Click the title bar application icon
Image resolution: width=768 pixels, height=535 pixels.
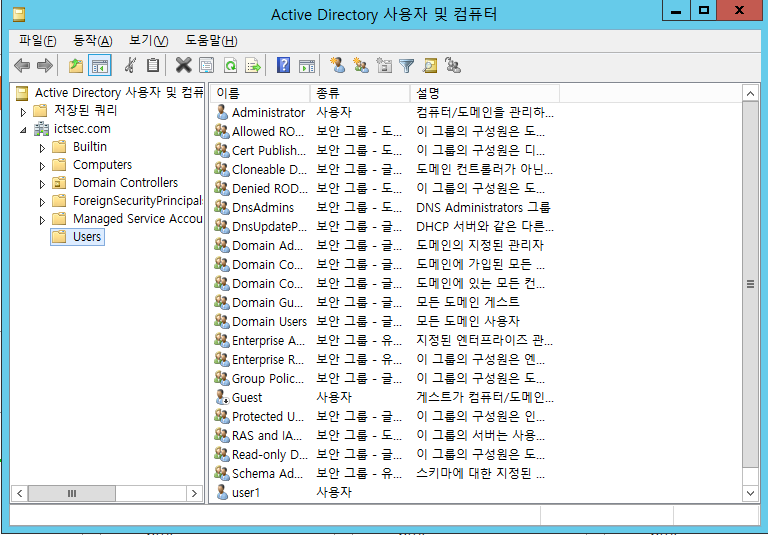(19, 15)
